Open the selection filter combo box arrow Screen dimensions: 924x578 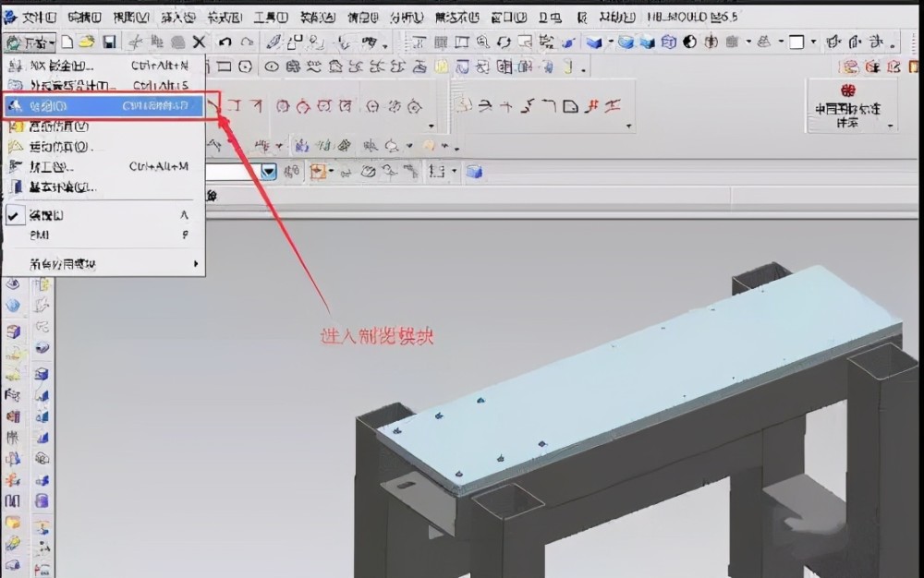(269, 172)
